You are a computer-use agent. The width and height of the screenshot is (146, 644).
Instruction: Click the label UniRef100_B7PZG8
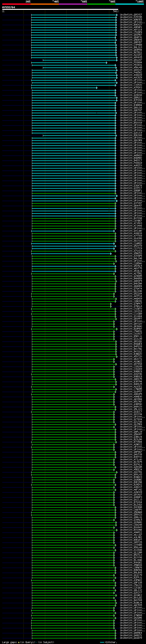pyautogui.click(x=131, y=100)
